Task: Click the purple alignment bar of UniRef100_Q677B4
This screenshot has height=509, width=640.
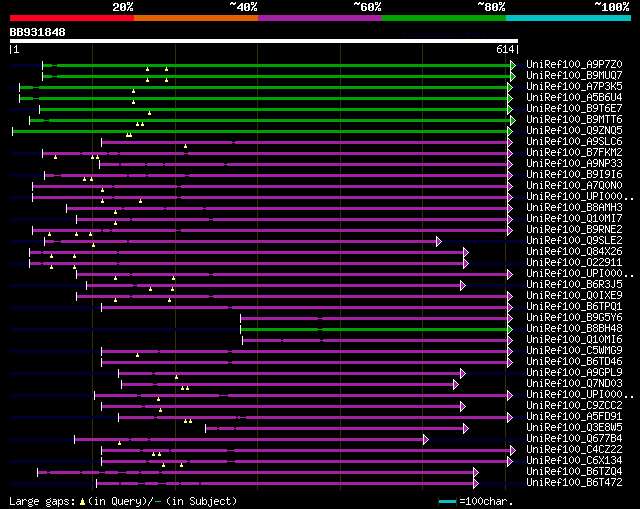Action: click(x=249, y=440)
